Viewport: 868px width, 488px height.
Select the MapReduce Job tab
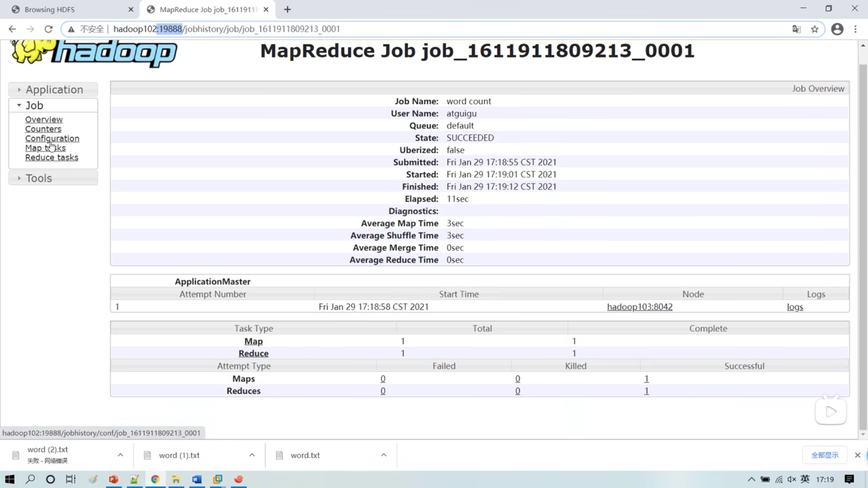pyautogui.click(x=208, y=9)
